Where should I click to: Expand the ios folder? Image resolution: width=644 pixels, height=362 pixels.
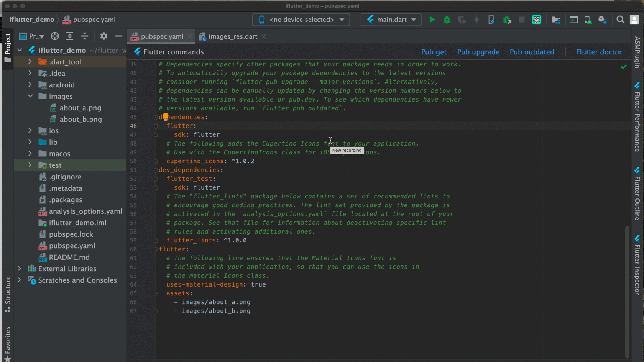pyautogui.click(x=30, y=131)
